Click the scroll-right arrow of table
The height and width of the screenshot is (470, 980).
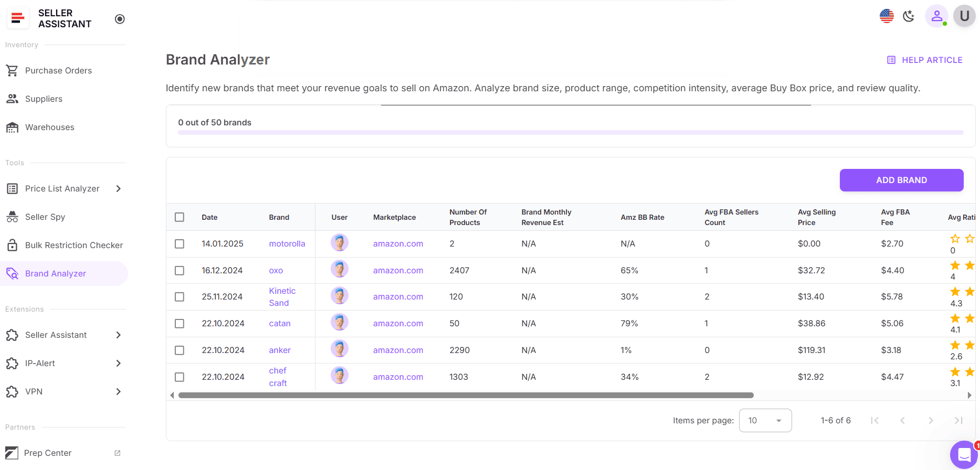pos(970,396)
